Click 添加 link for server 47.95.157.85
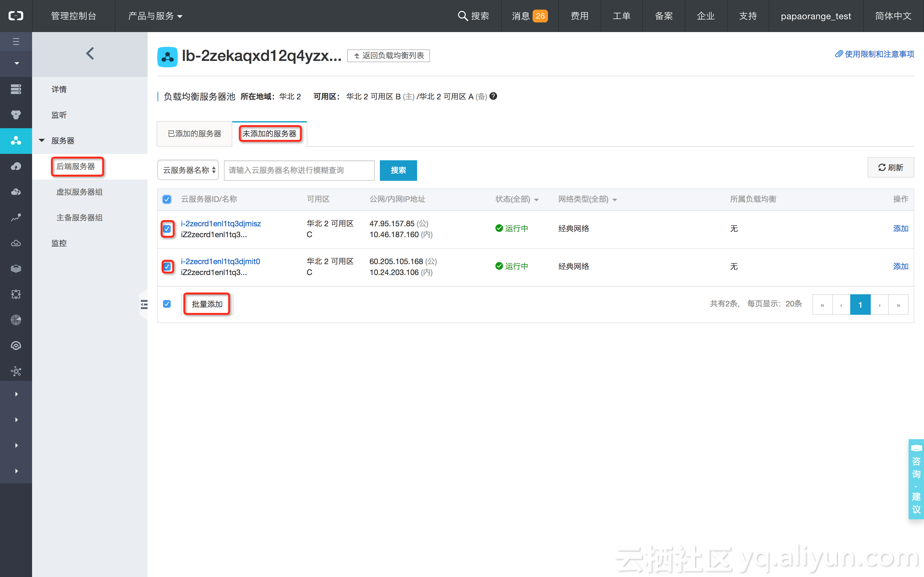Viewport: 924px width, 577px height. coord(900,229)
